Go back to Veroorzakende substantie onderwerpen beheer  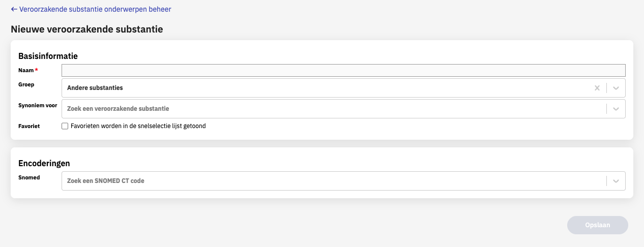pos(95,9)
